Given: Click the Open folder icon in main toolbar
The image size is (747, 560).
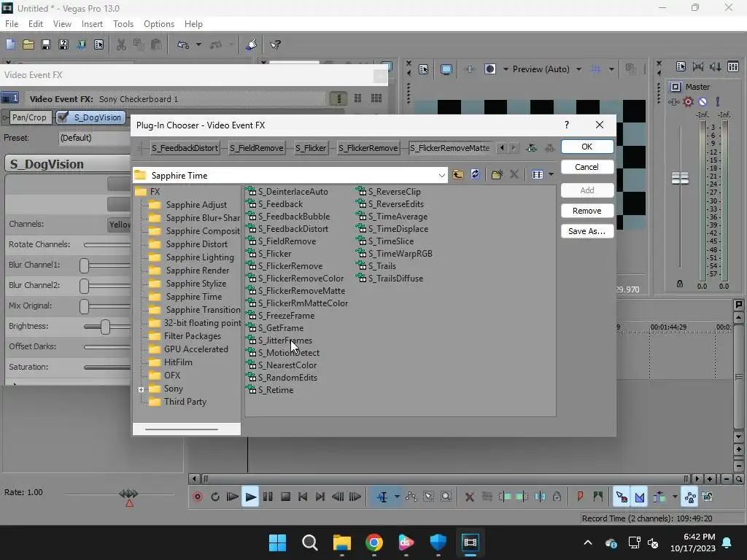Looking at the screenshot, I should (28, 44).
